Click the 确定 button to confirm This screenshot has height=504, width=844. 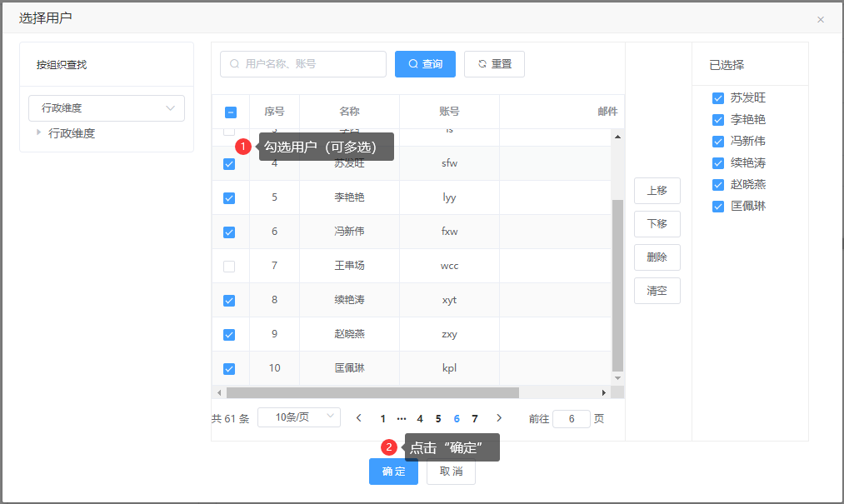click(393, 472)
